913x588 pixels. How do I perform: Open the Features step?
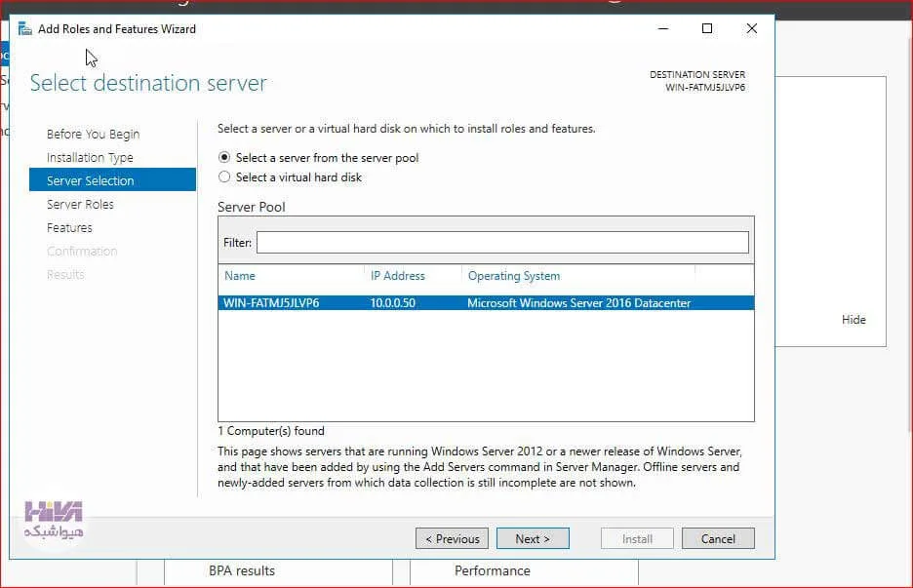coord(69,227)
